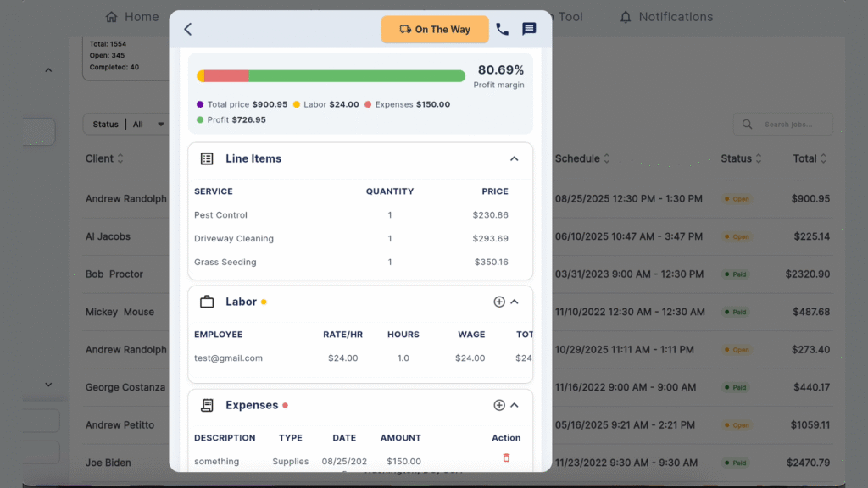868x488 pixels.
Task: Click the search magnifier icon
Action: click(747, 124)
